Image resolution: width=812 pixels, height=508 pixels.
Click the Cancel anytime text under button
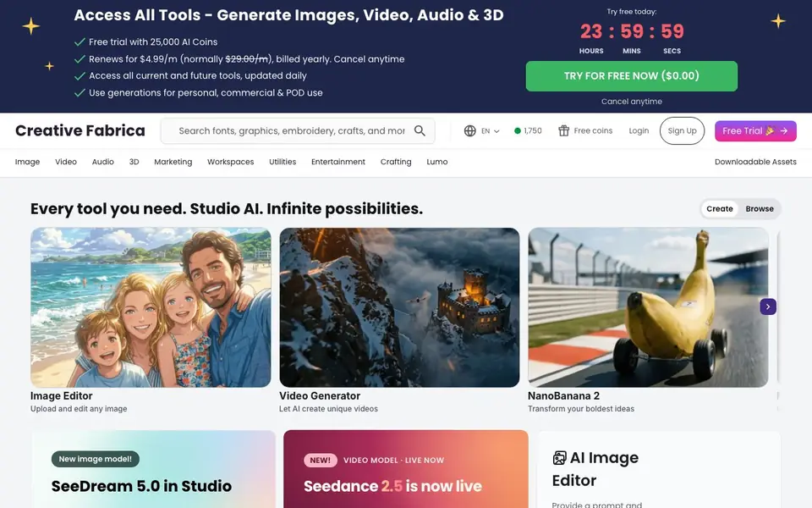click(x=631, y=102)
